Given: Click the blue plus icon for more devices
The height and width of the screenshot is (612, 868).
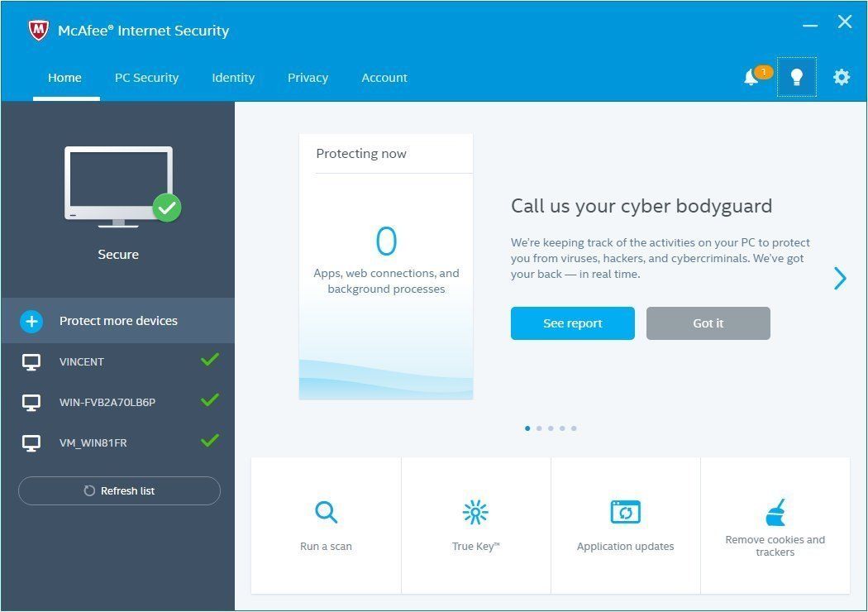Looking at the screenshot, I should click(x=31, y=321).
